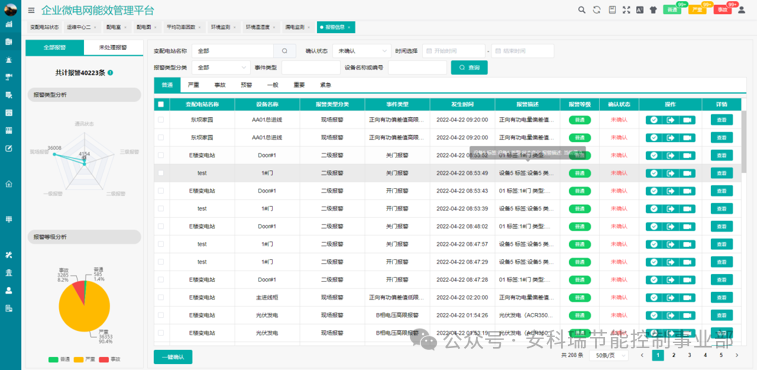Open the red 事故 alarm badge in top bar

coord(722,10)
